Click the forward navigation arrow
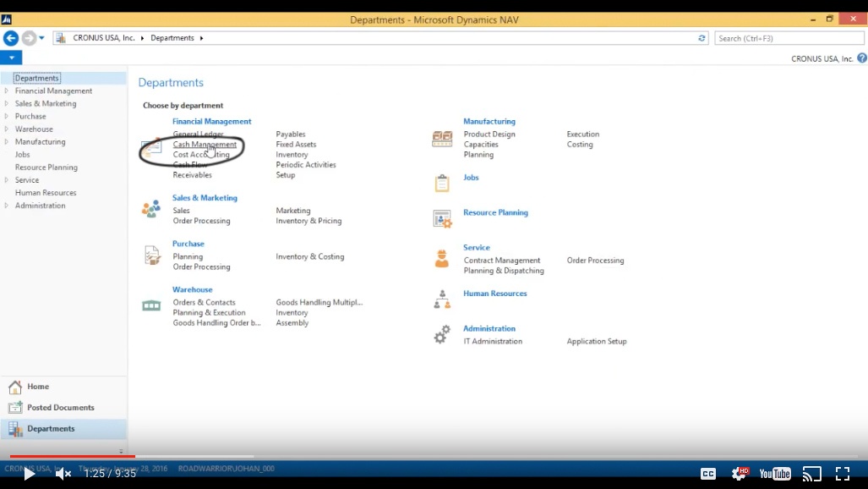This screenshot has height=489, width=868. click(29, 38)
